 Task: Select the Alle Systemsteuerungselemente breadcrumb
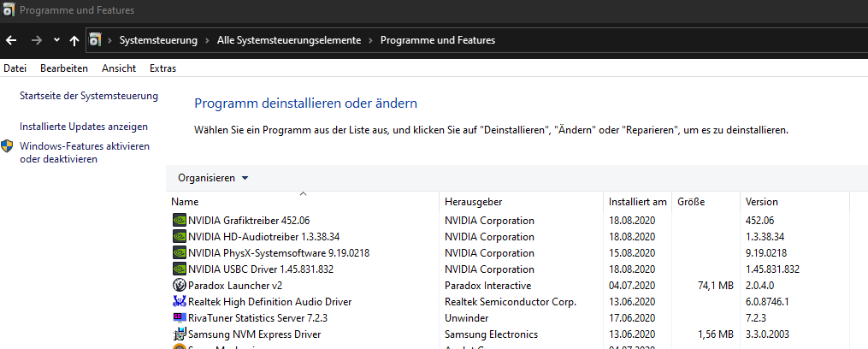[289, 40]
